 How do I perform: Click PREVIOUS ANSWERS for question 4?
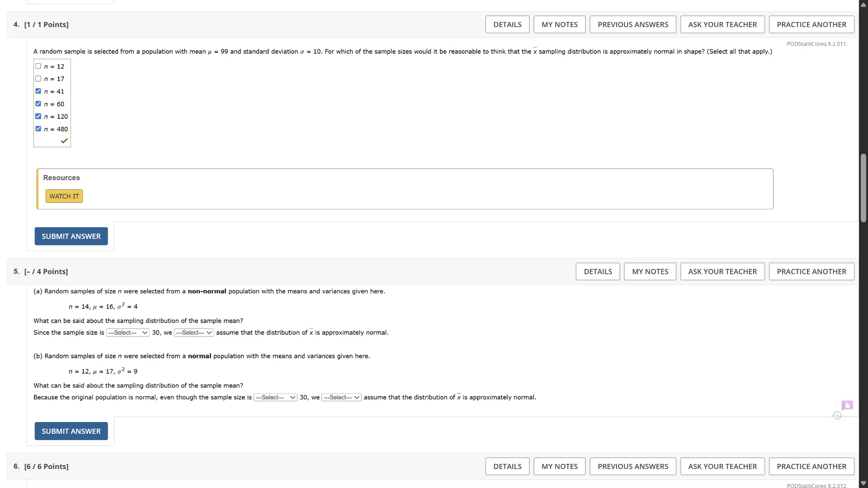(632, 24)
